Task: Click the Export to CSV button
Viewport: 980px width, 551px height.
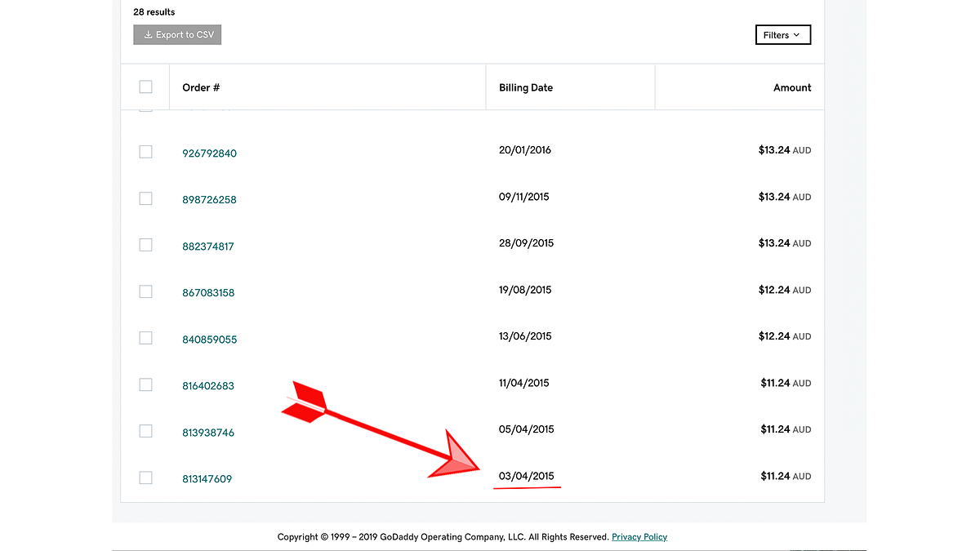Action: coord(177,34)
